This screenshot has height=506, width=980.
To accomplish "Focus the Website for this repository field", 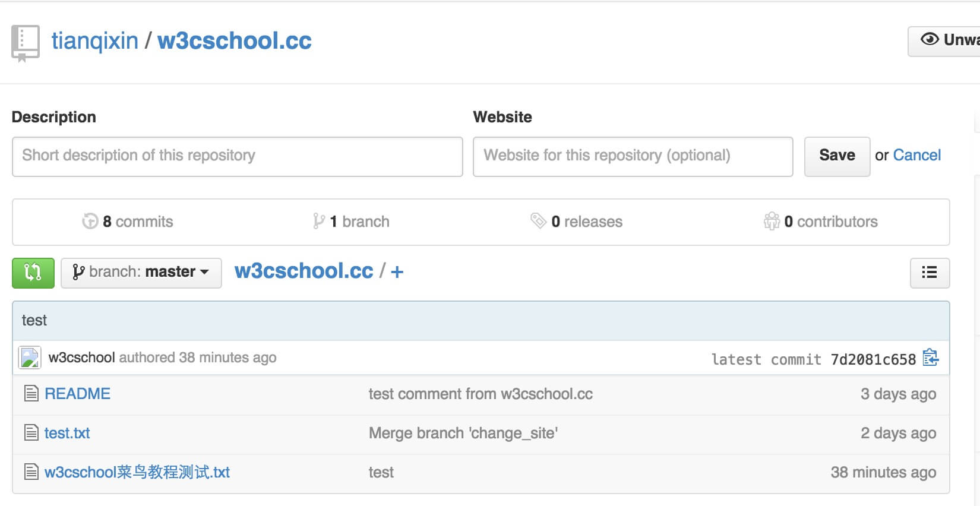I will coord(633,156).
